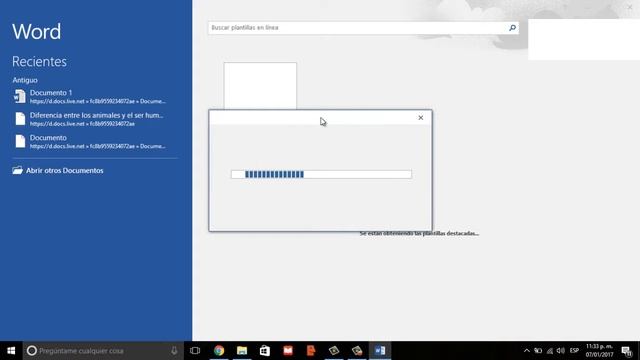Open the Windows Store from the taskbar

pyautogui.click(x=265, y=351)
